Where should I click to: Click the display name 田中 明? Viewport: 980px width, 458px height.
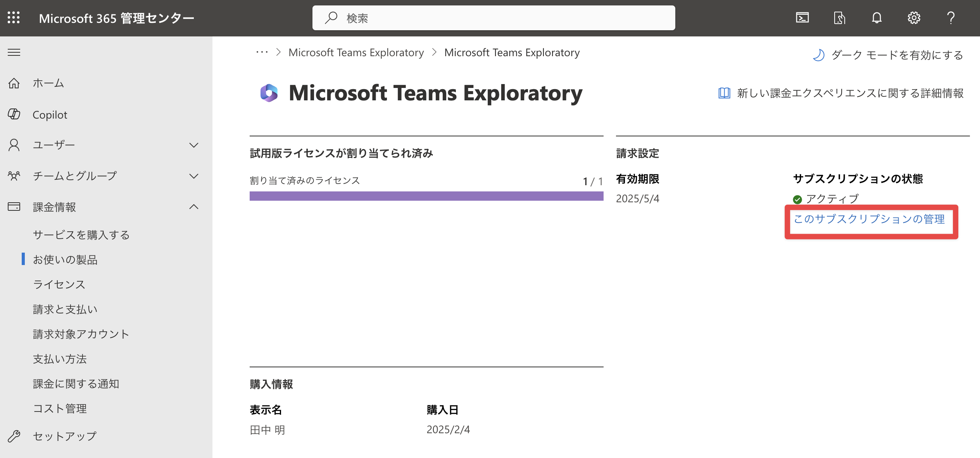[x=267, y=430]
